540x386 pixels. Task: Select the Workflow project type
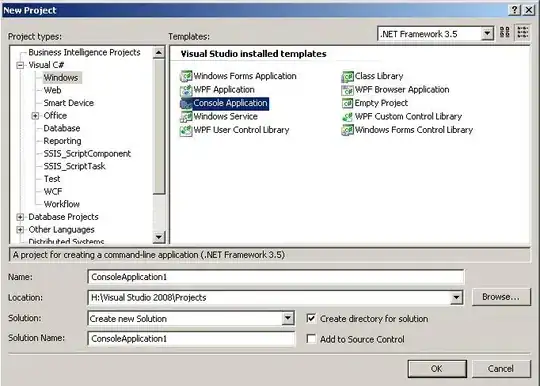click(x=62, y=204)
